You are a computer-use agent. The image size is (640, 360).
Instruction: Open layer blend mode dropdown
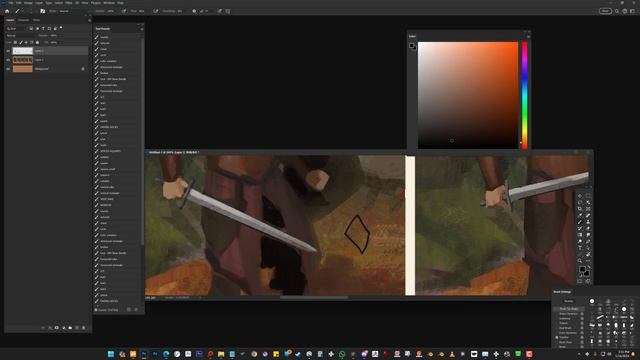(x=20, y=36)
